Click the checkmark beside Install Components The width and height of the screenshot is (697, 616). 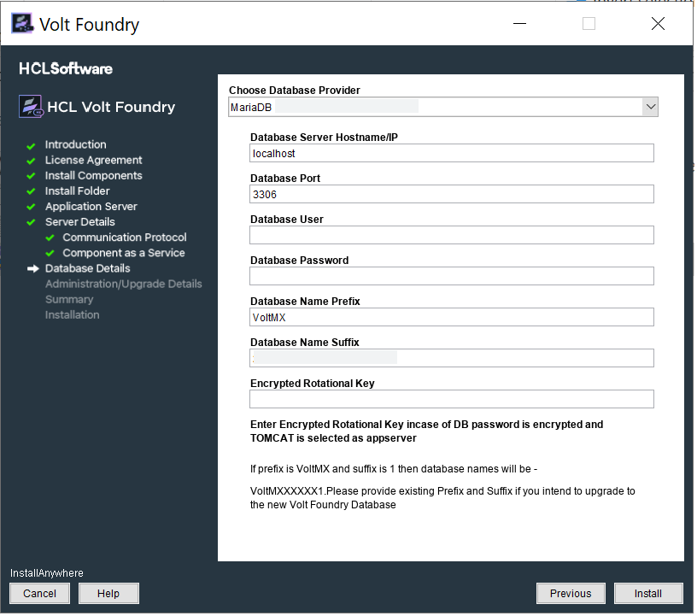coord(32,176)
